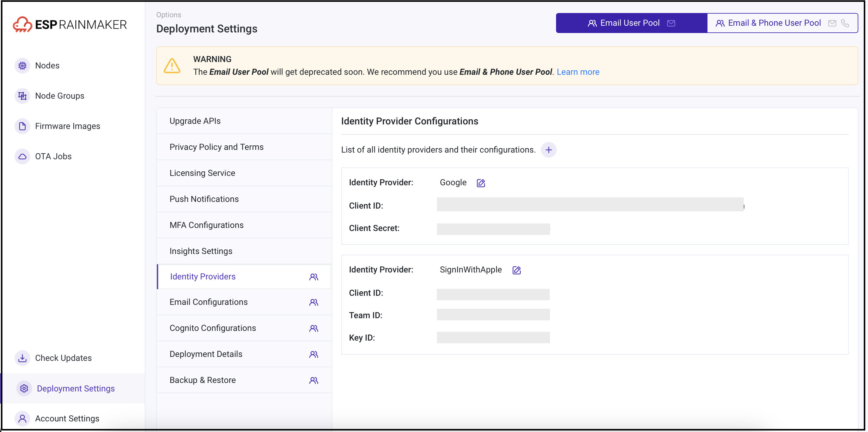This screenshot has width=868, height=432.
Task: Click the Options breadcrumb text
Action: click(x=168, y=15)
